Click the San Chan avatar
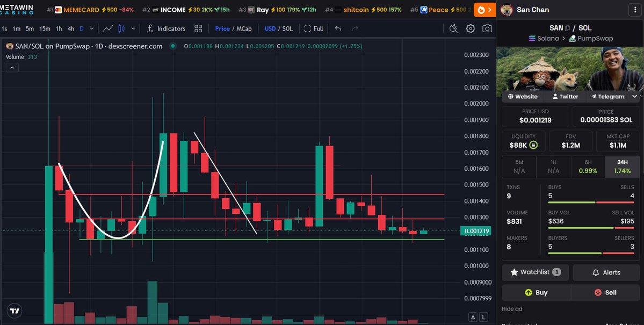 (x=506, y=10)
